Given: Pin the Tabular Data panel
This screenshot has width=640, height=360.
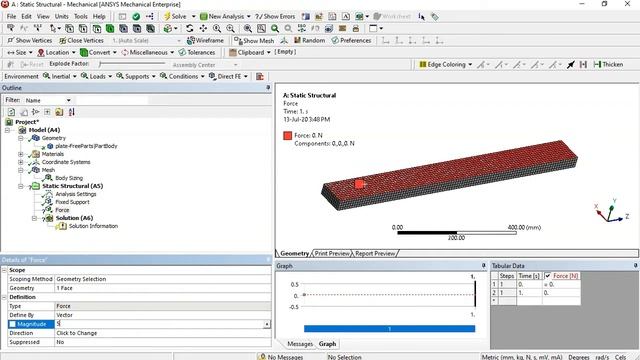Looking at the screenshot, I should coord(636,266).
